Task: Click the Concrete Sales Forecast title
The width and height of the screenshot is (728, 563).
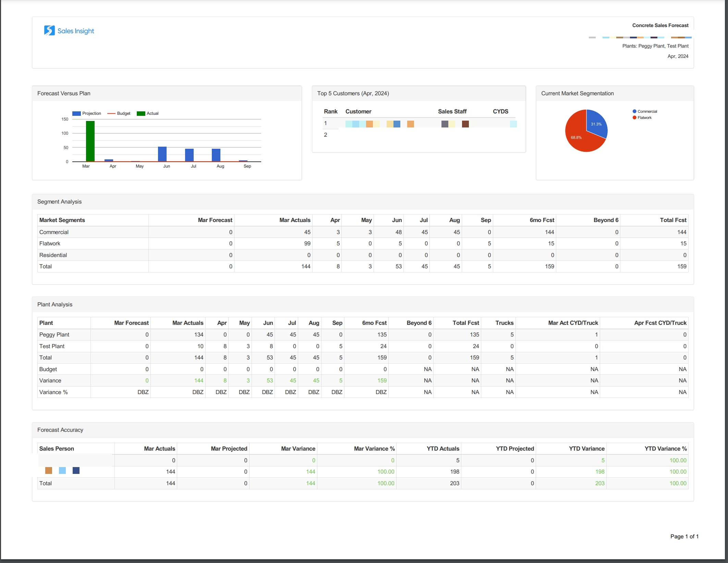Action: [660, 25]
